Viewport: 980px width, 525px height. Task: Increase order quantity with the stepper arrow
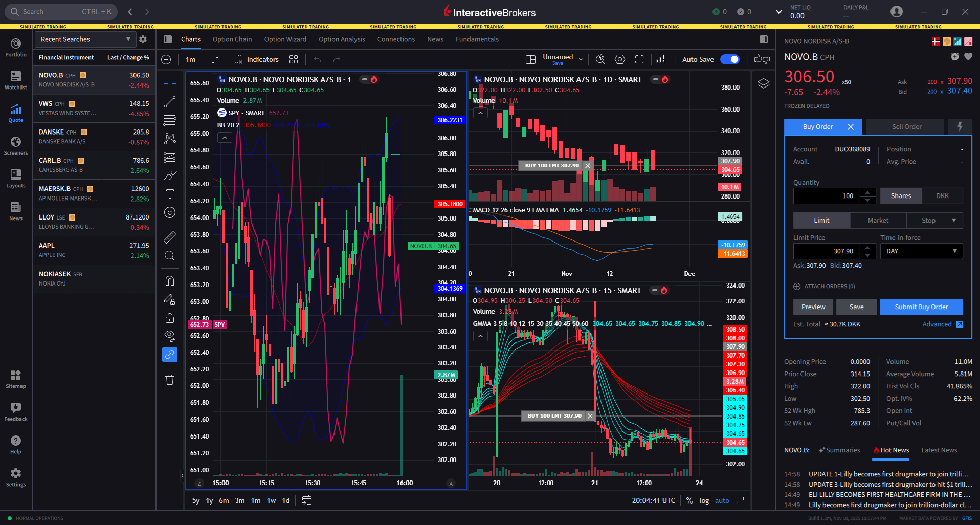tap(867, 192)
